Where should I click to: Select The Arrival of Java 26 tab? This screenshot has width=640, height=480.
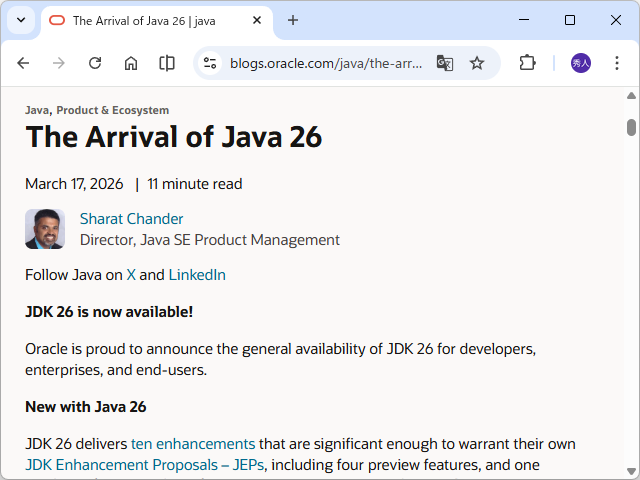(x=157, y=20)
